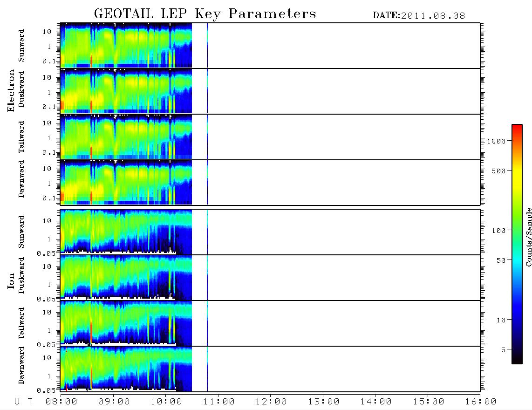Click the red top of the colorbar
The width and height of the screenshot is (532, 410).
517,130
